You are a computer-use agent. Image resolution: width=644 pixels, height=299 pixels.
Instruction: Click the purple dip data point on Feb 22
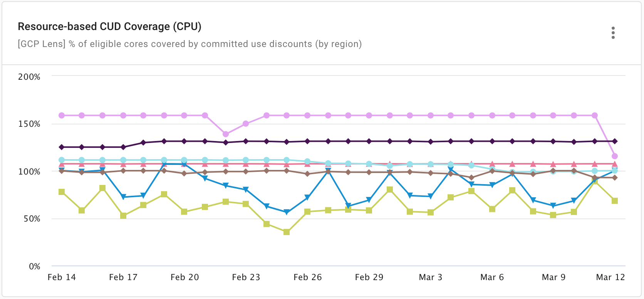(225, 134)
